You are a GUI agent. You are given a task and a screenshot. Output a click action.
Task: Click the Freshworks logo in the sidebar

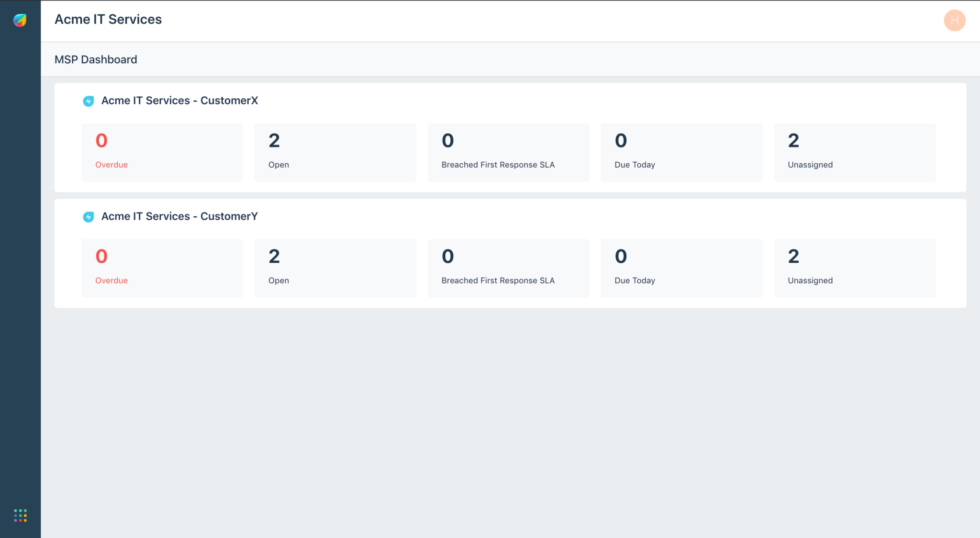19,19
